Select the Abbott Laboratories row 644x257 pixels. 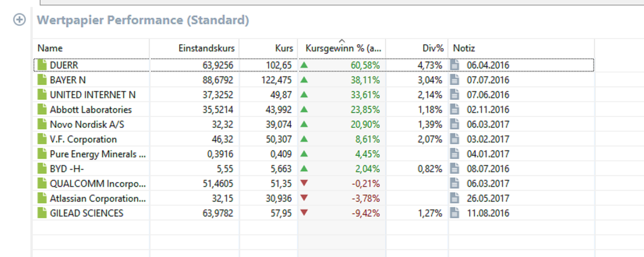(x=91, y=110)
